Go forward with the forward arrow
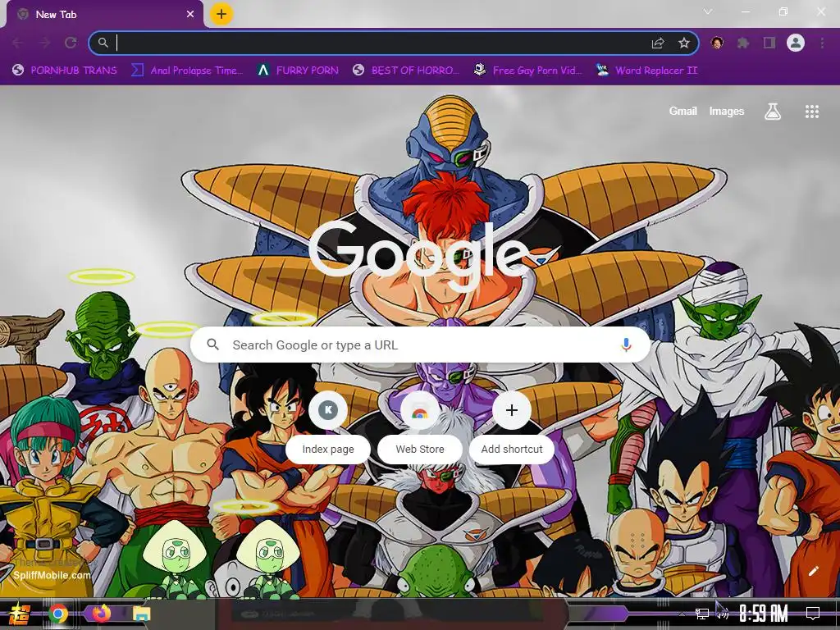Viewport: 840px width, 630px height. click(x=44, y=43)
